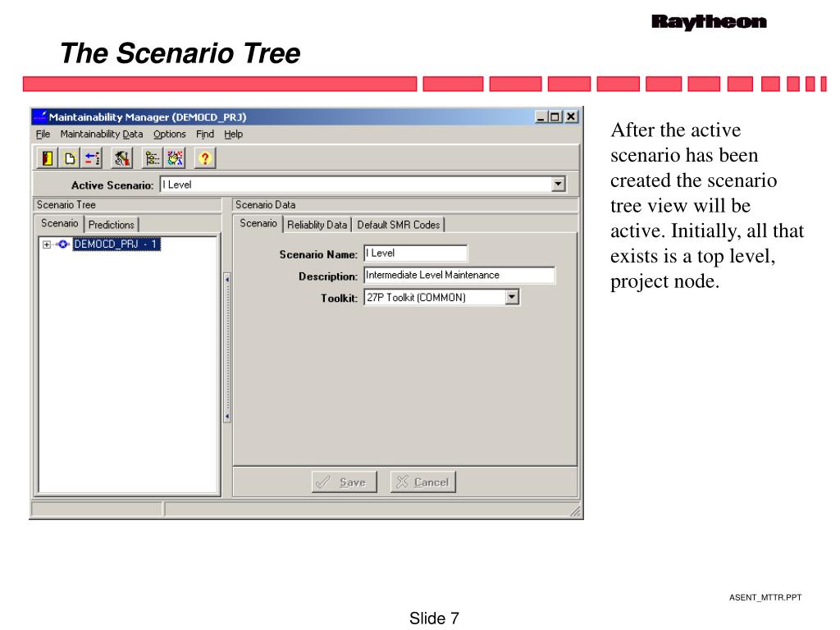
Task: Click the Scenario Name input field
Action: (x=415, y=253)
